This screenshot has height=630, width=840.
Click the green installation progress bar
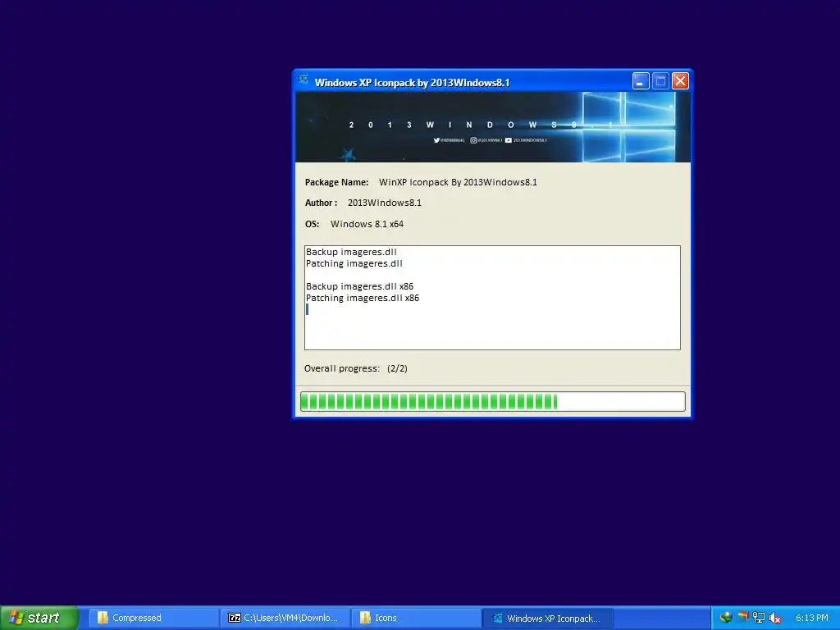pos(492,401)
